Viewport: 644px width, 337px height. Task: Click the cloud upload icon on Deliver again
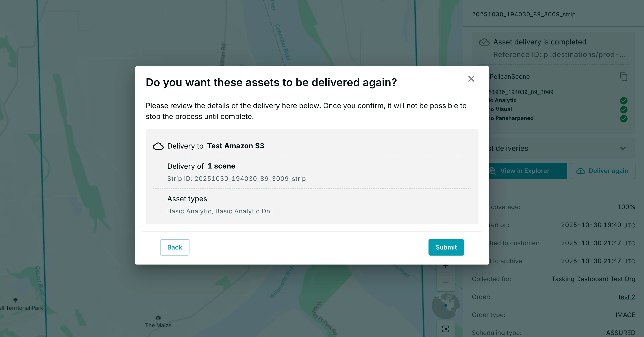pos(581,171)
